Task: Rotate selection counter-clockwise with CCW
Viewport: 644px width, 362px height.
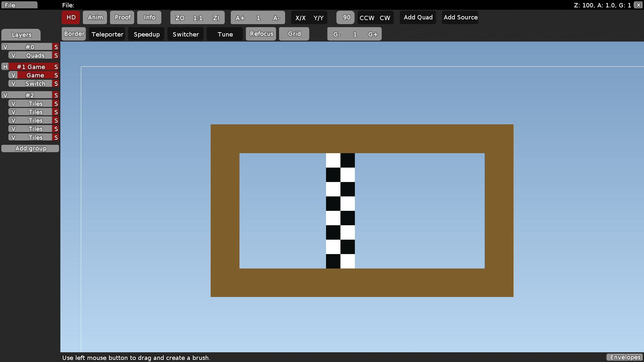Action: (x=366, y=18)
